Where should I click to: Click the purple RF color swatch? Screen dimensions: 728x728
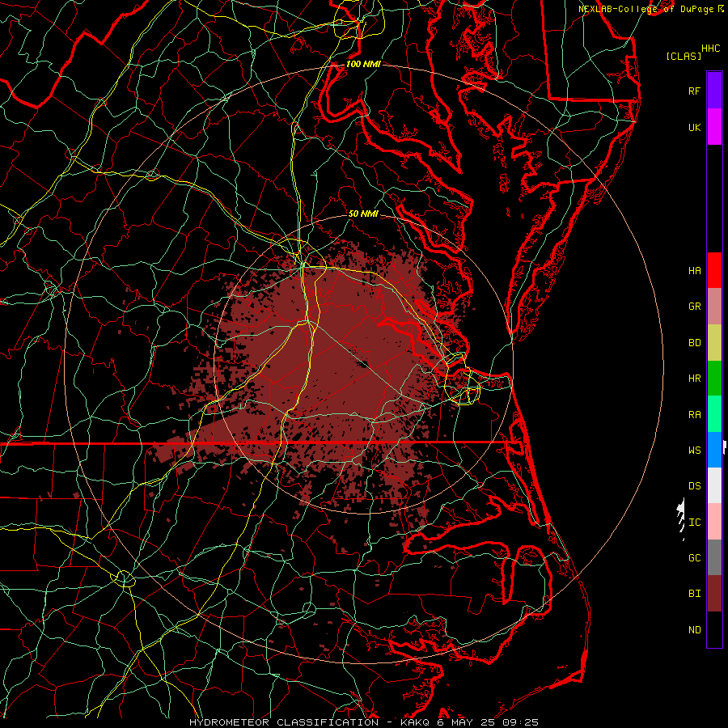(714, 91)
